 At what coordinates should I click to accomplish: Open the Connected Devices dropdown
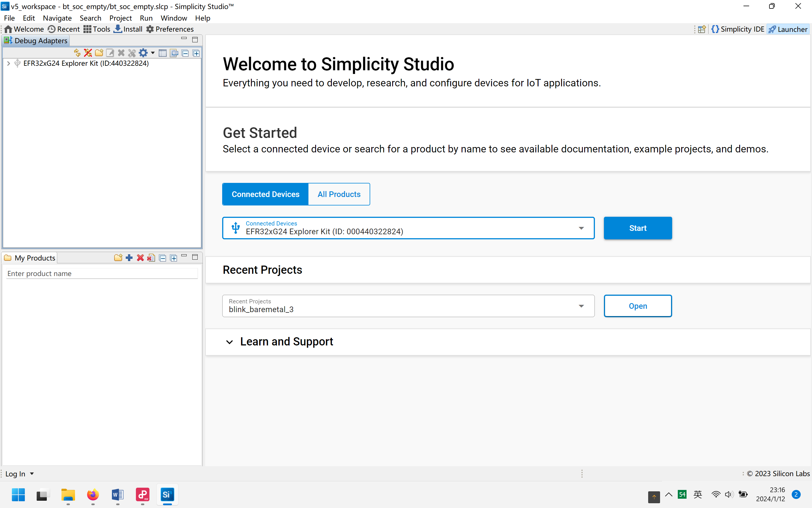[408, 228]
